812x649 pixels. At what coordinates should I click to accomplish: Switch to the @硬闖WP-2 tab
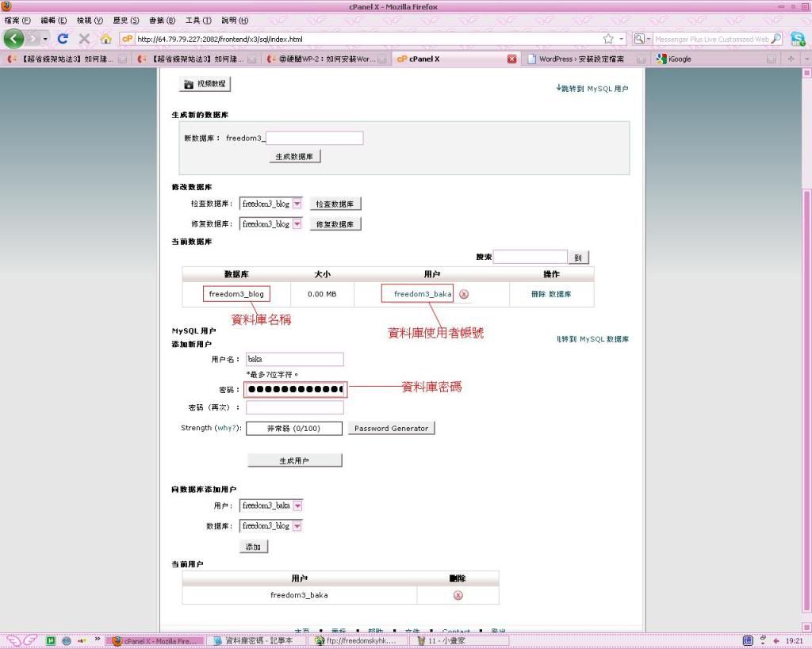pos(326,59)
